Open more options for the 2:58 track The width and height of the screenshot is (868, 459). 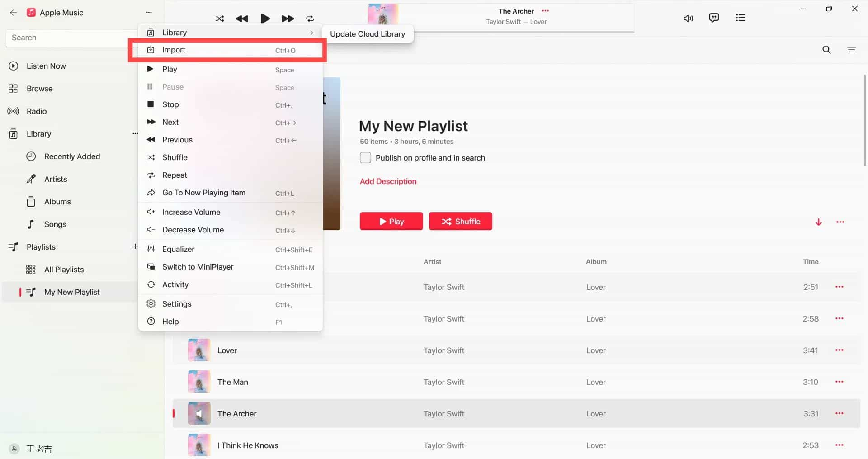[x=840, y=318]
